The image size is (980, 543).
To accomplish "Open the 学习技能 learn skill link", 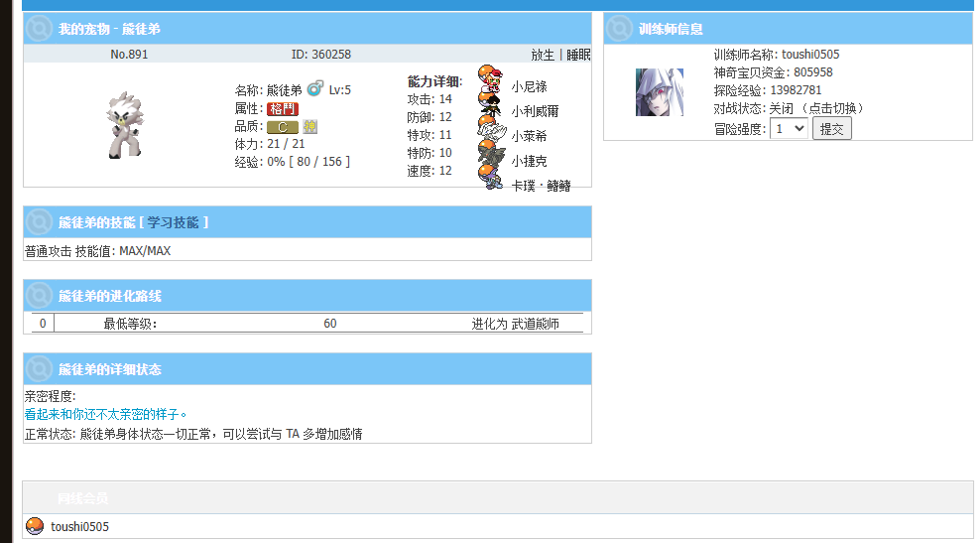I will point(174,222).
